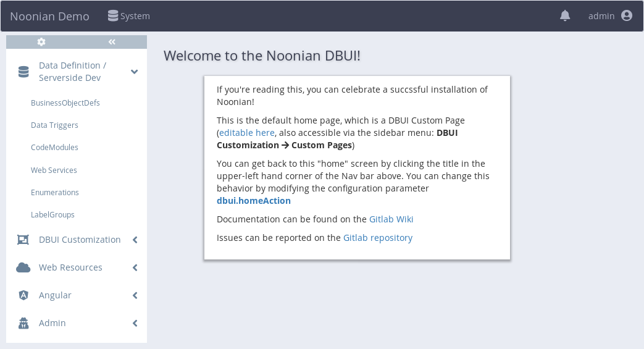
Task: Go home via Noonian Demo title
Action: (x=49, y=16)
